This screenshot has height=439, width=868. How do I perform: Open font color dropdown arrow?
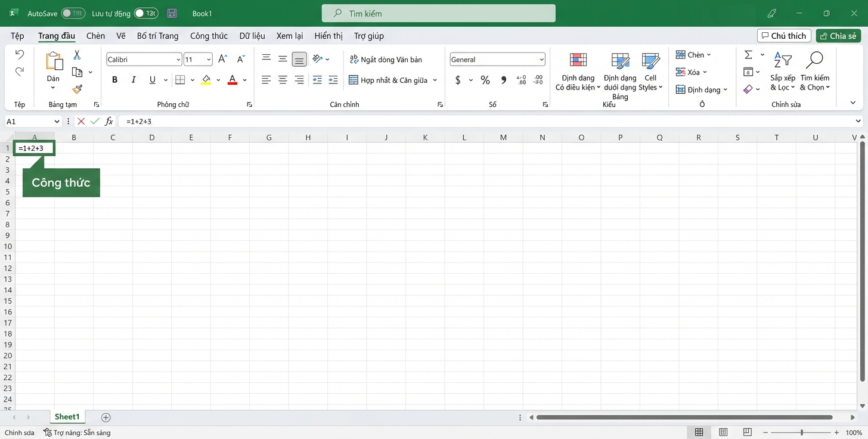point(244,80)
